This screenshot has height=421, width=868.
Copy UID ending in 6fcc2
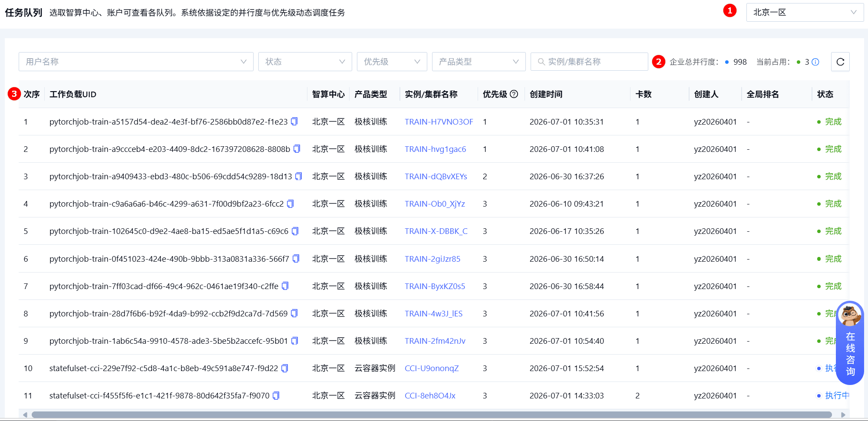point(290,204)
